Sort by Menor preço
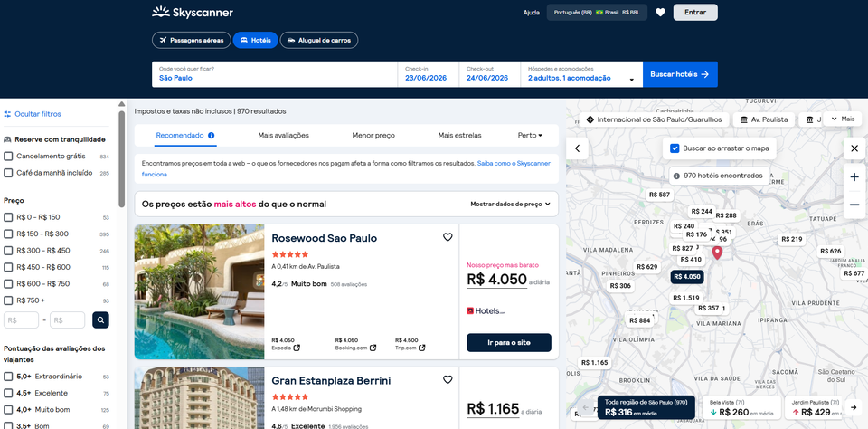The image size is (868, 429). pyautogui.click(x=373, y=135)
